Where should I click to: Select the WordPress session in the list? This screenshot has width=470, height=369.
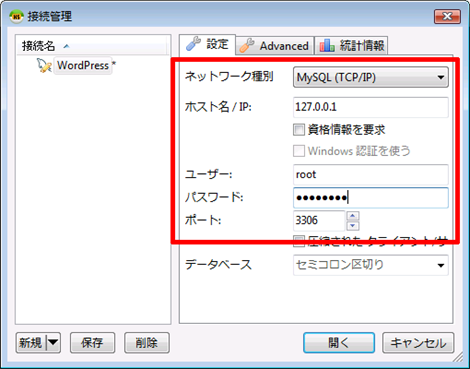pos(83,65)
